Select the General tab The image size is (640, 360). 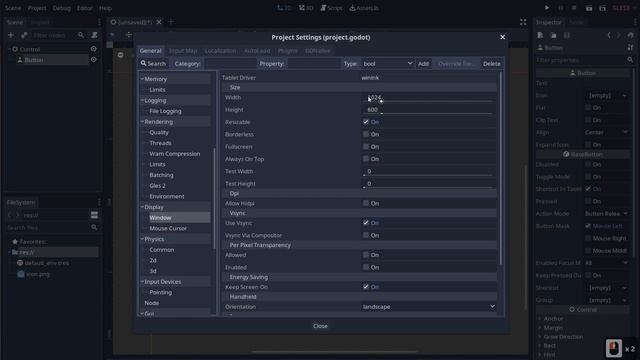[151, 51]
